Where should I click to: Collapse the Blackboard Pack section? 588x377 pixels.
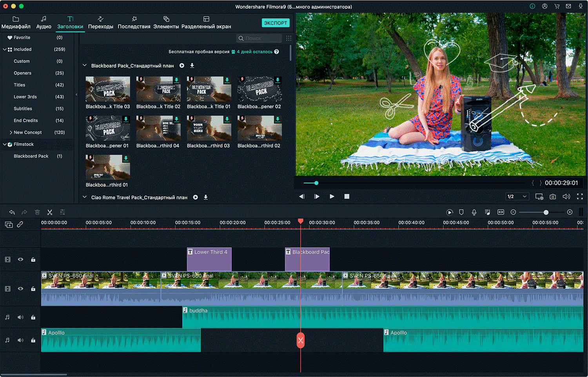click(85, 66)
